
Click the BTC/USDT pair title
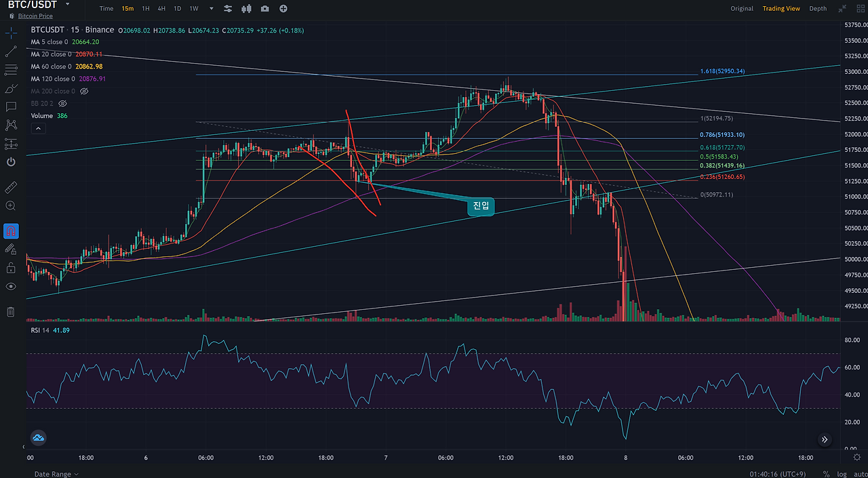32,4
